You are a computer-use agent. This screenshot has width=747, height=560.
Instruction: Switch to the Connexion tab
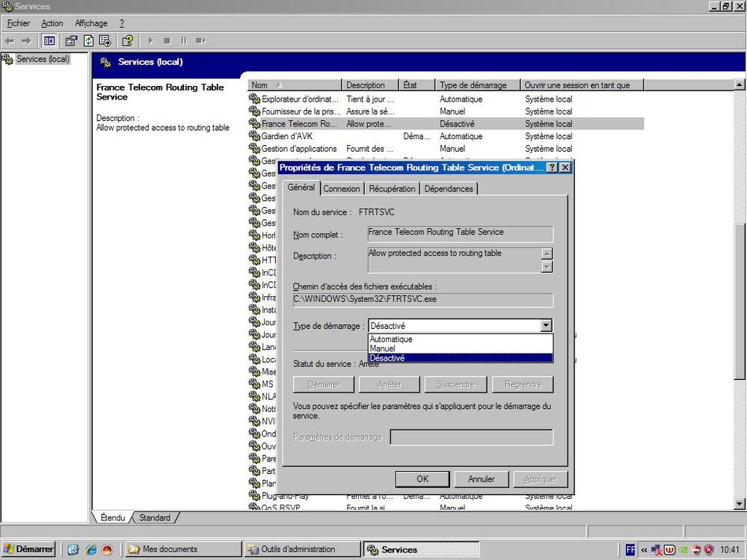tap(342, 189)
